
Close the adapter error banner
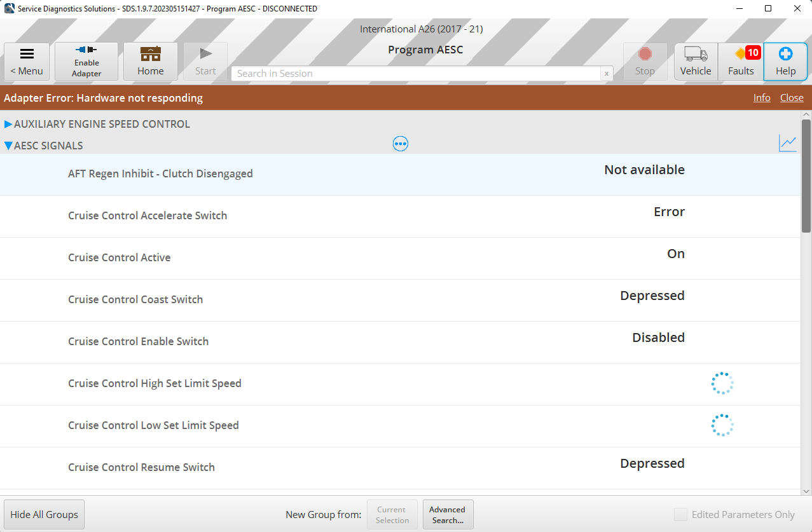pyautogui.click(x=792, y=98)
